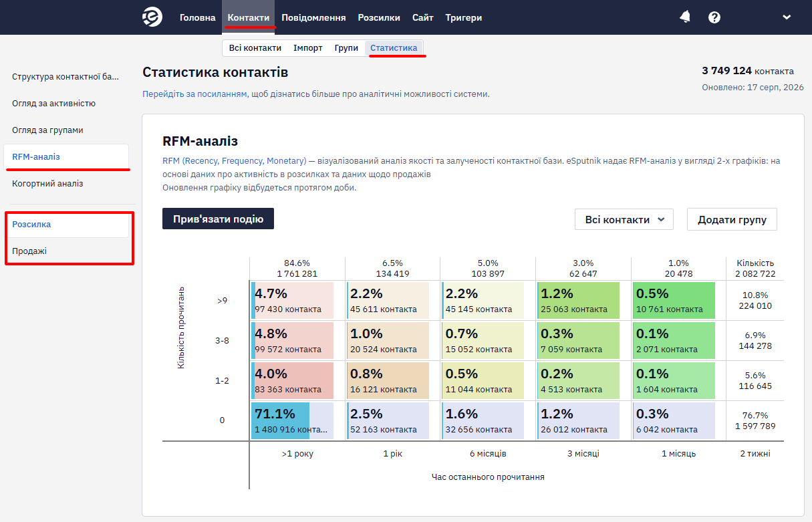Open the Всі контакти dropdown filter
The width and height of the screenshot is (812, 522).
624,219
